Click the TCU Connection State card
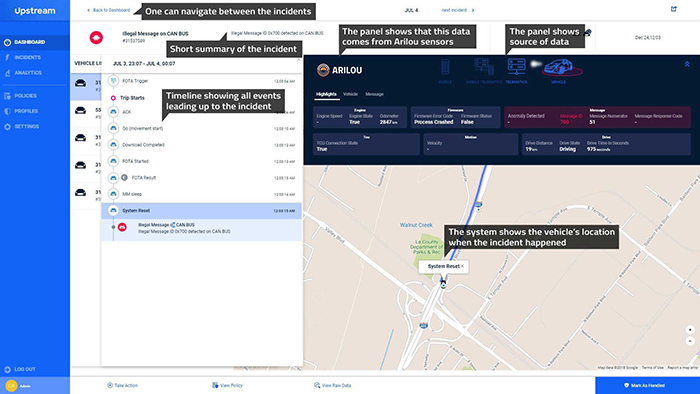 (366, 144)
